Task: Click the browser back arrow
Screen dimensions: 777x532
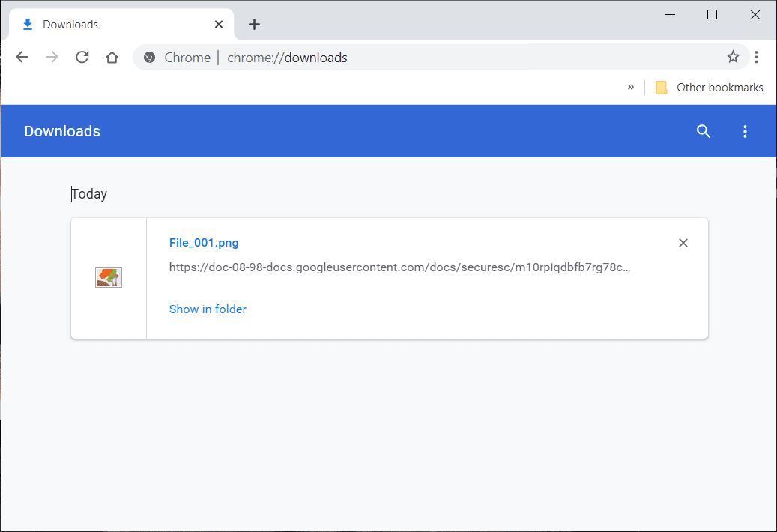Action: [x=22, y=58]
